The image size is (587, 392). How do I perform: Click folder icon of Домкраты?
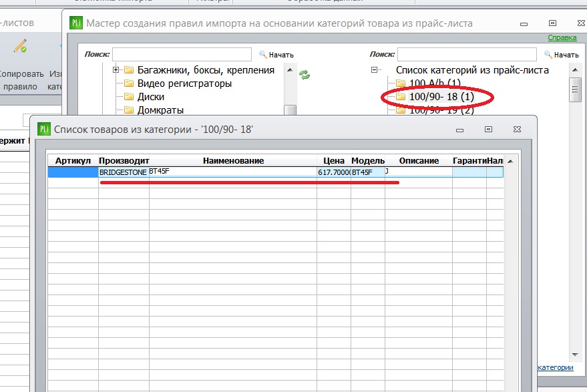(x=129, y=110)
